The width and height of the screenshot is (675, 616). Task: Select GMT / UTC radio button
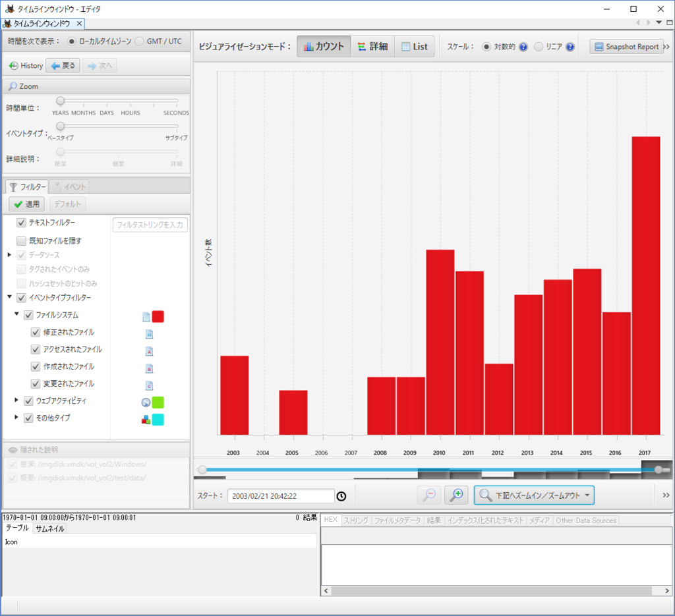139,42
